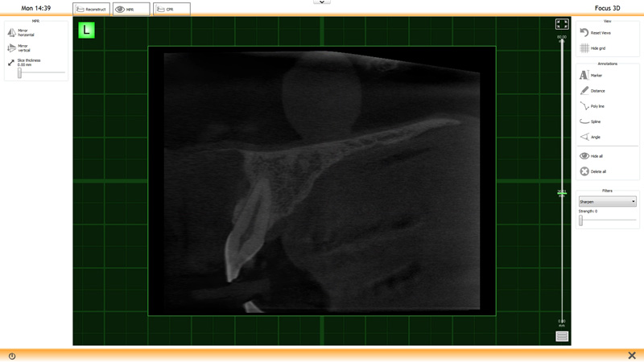
Task: Click the Mirror horizontal icon
Action: 12,33
